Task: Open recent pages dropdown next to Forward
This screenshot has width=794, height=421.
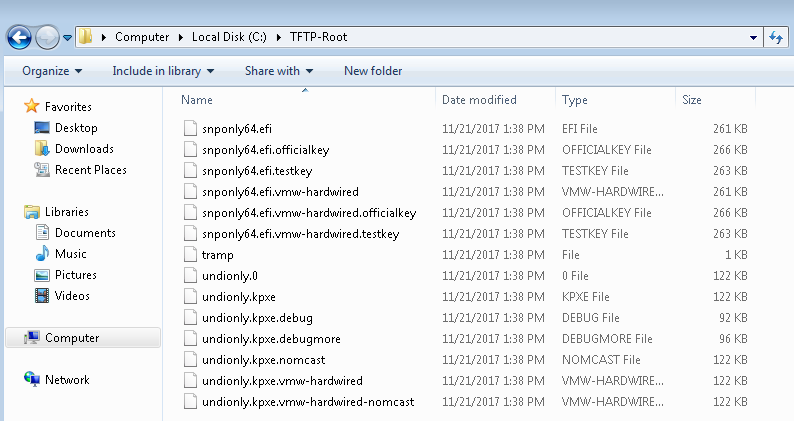Action: [x=67, y=37]
